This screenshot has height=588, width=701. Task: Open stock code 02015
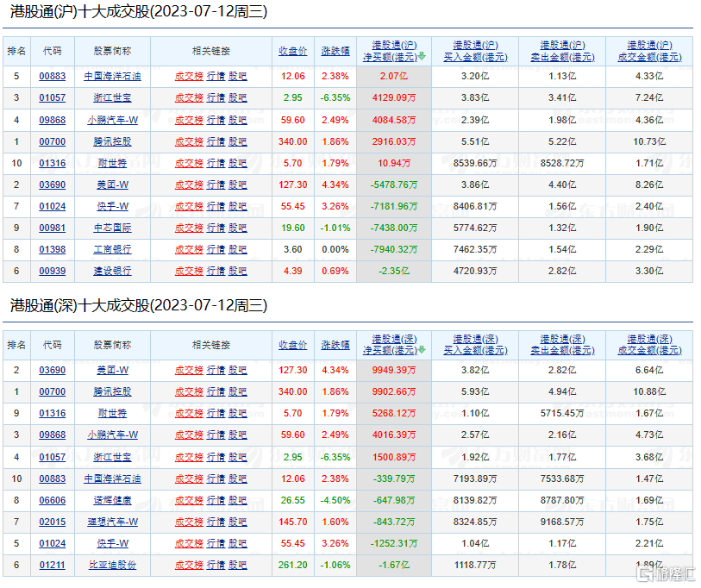pos(53,522)
